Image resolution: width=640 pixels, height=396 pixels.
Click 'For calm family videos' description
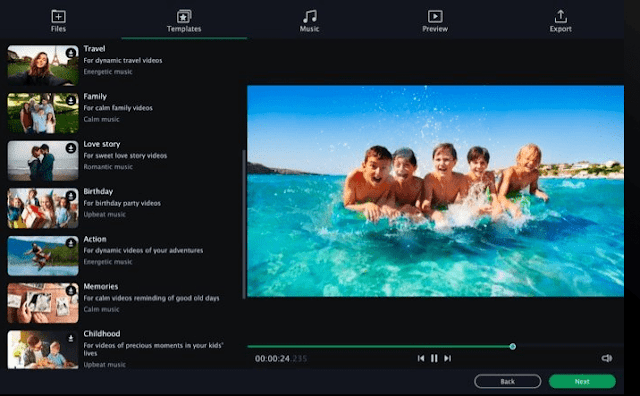coord(118,108)
